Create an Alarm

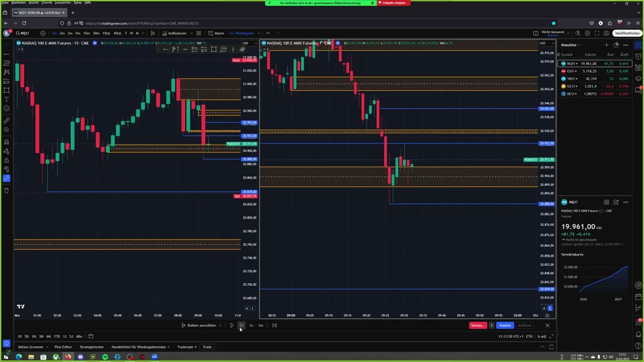coord(216,33)
